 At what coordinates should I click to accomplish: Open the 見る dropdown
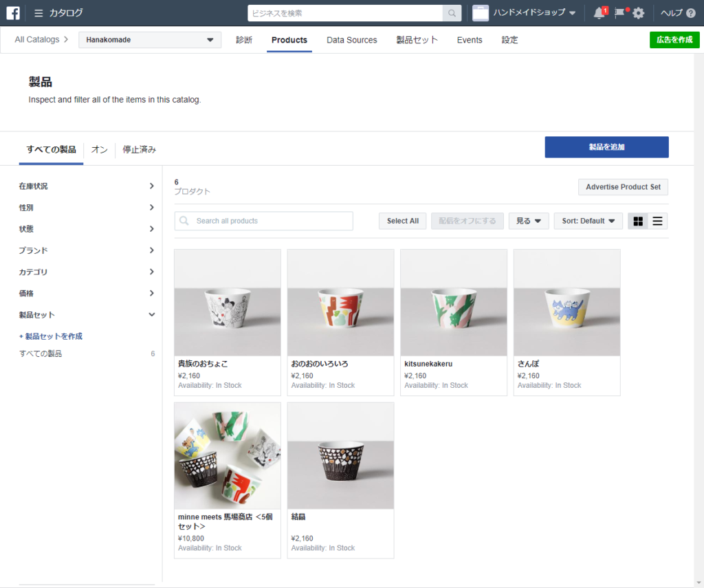(529, 221)
